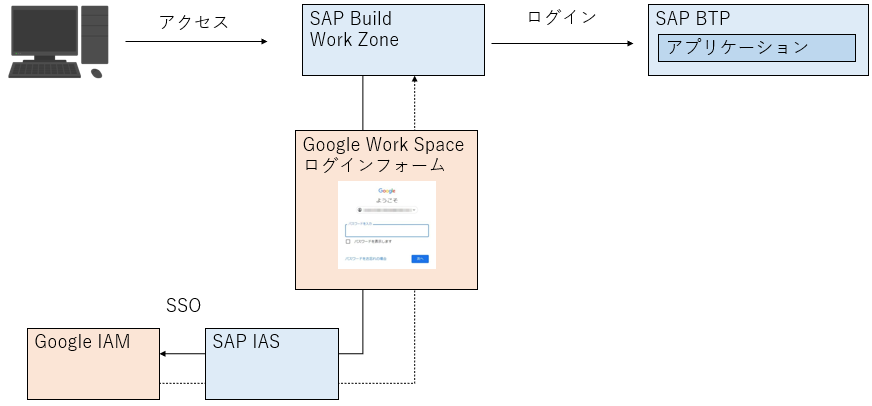The width and height of the screenshot is (872, 406).
Task: Click the desktop computer icon
Action: (x=58, y=42)
